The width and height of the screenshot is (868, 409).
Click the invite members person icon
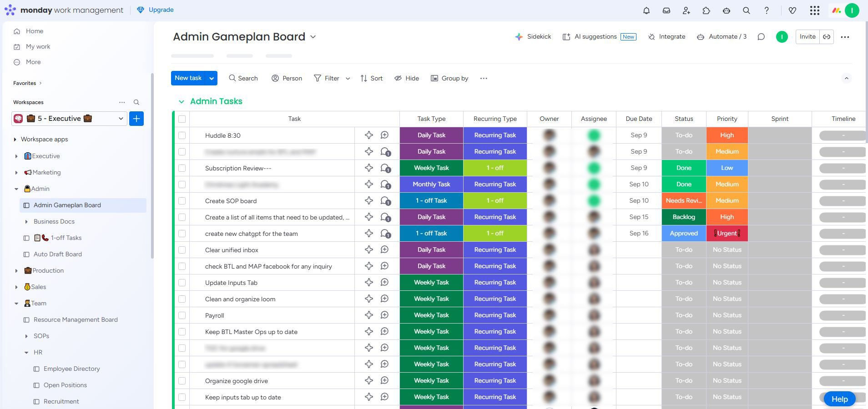[686, 10]
